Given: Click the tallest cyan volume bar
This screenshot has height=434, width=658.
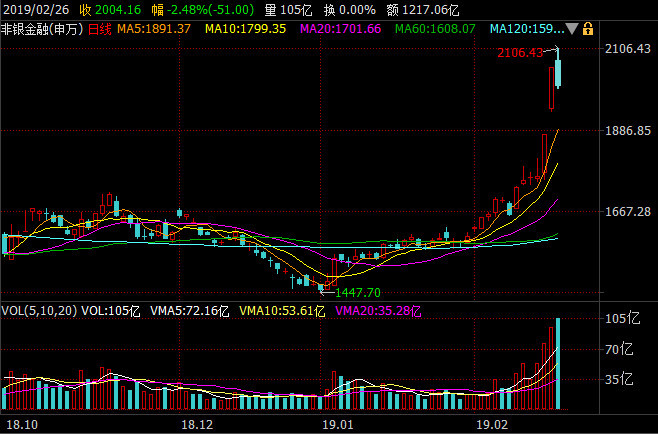Looking at the screenshot, I should [x=558, y=363].
